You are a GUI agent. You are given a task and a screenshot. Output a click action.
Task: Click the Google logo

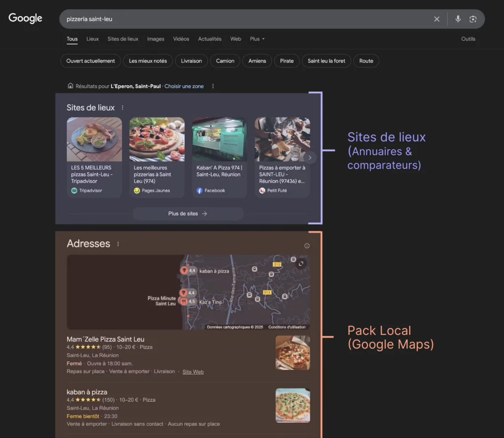pos(25,18)
